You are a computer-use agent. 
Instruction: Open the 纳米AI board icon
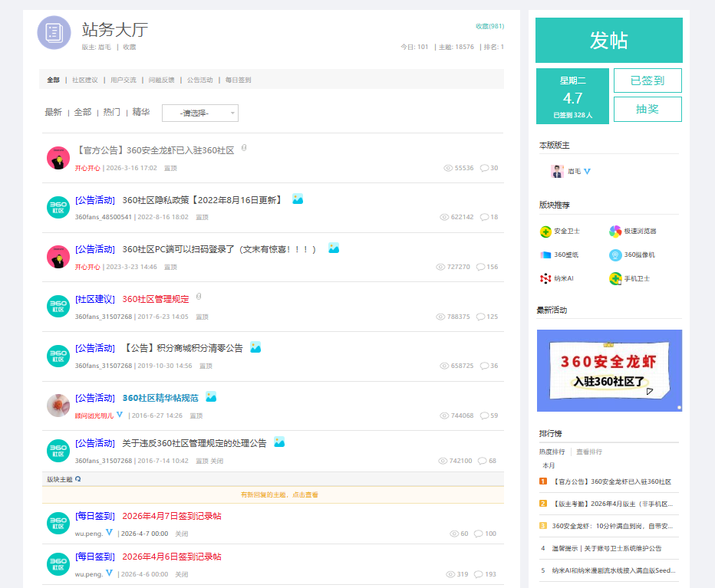(x=545, y=278)
